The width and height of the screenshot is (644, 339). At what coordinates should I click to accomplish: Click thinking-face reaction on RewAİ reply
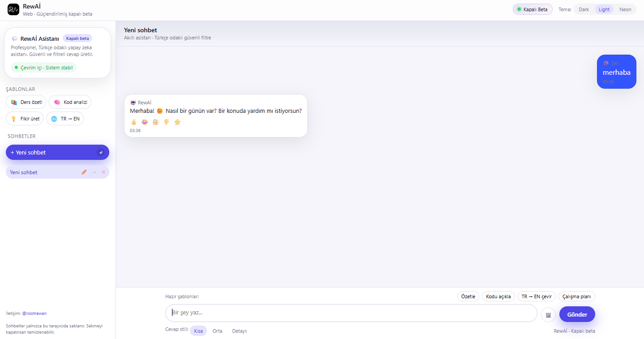[155, 122]
